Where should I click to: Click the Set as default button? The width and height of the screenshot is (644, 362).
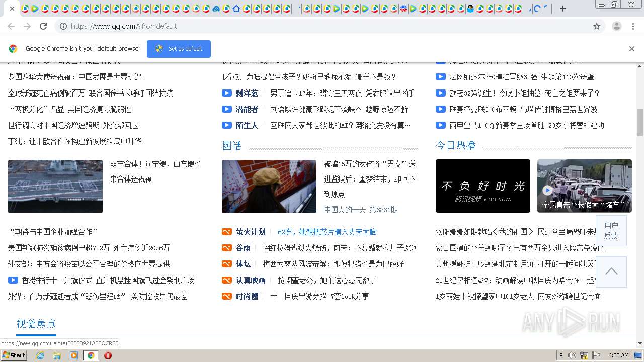point(179,49)
